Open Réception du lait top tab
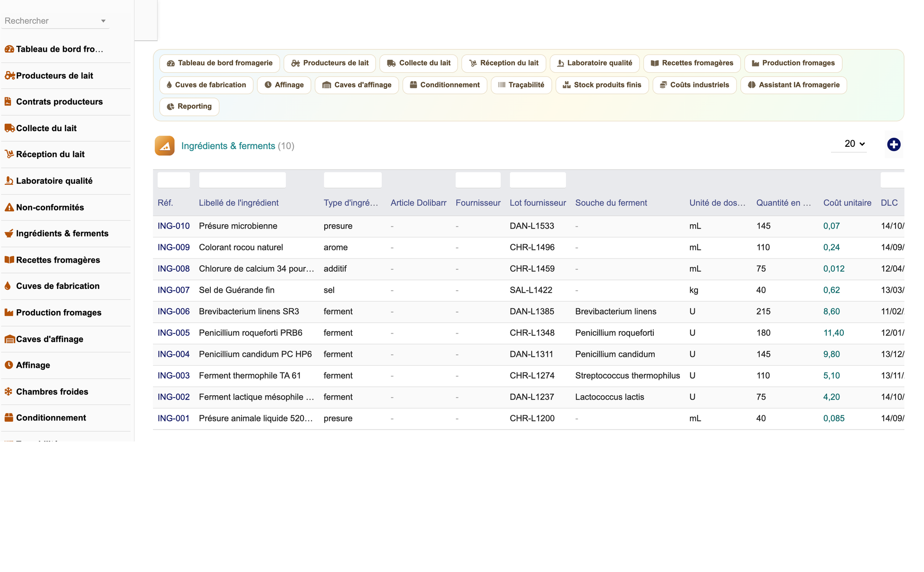This screenshot has height=572, width=924. (x=503, y=63)
